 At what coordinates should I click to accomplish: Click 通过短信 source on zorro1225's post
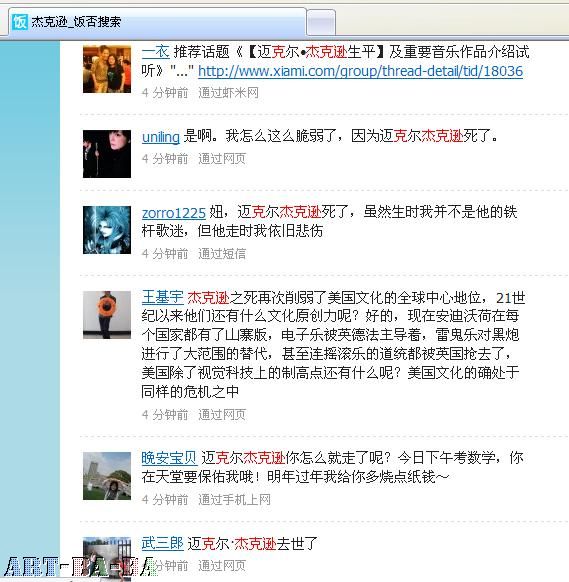click(222, 254)
